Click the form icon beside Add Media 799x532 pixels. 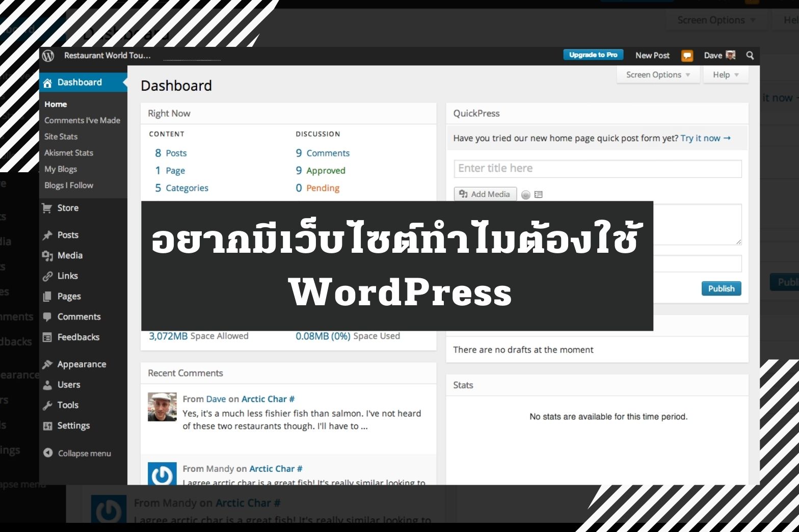pyautogui.click(x=538, y=195)
